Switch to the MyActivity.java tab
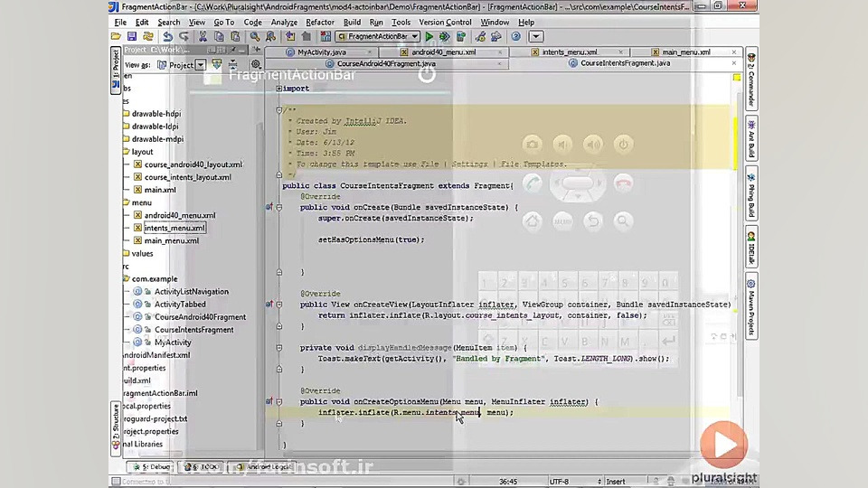The width and height of the screenshot is (868, 488). coord(322,52)
